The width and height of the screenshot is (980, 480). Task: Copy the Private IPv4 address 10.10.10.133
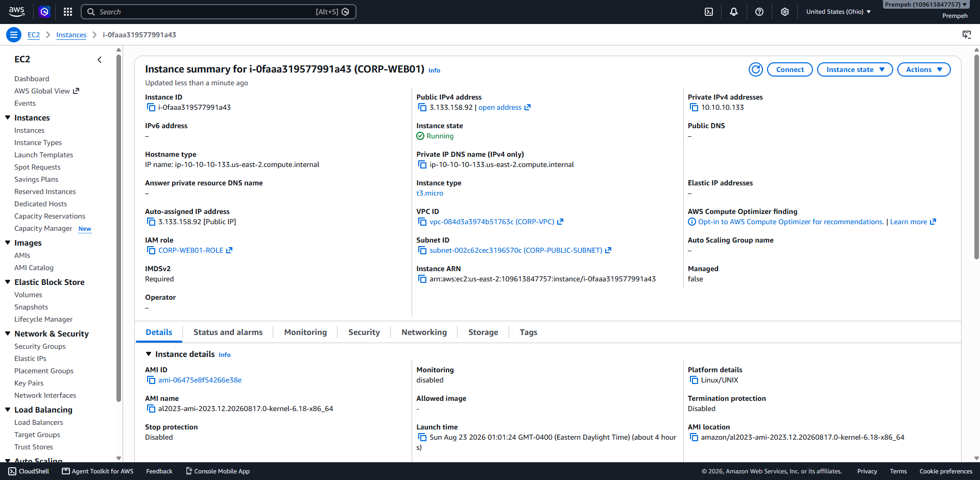point(694,107)
